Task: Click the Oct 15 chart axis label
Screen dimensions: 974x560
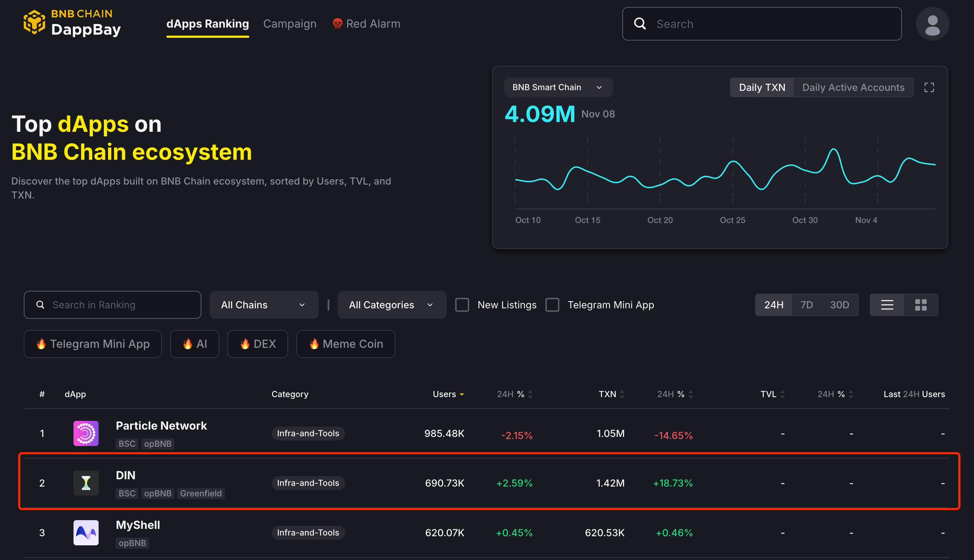Action: pyautogui.click(x=587, y=220)
